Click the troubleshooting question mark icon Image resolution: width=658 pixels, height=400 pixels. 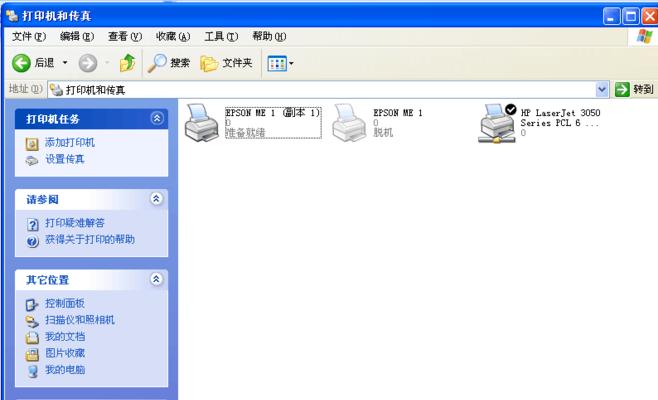tap(33, 225)
